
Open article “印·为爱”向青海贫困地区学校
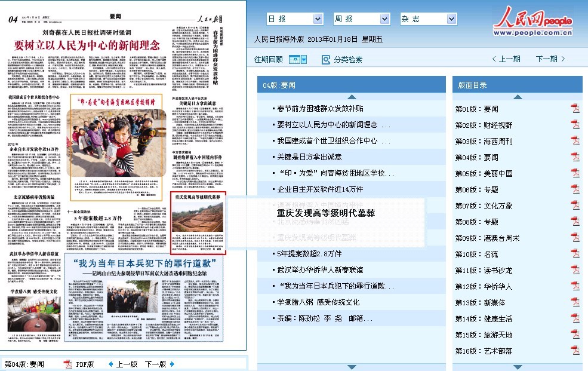pyautogui.click(x=335, y=173)
